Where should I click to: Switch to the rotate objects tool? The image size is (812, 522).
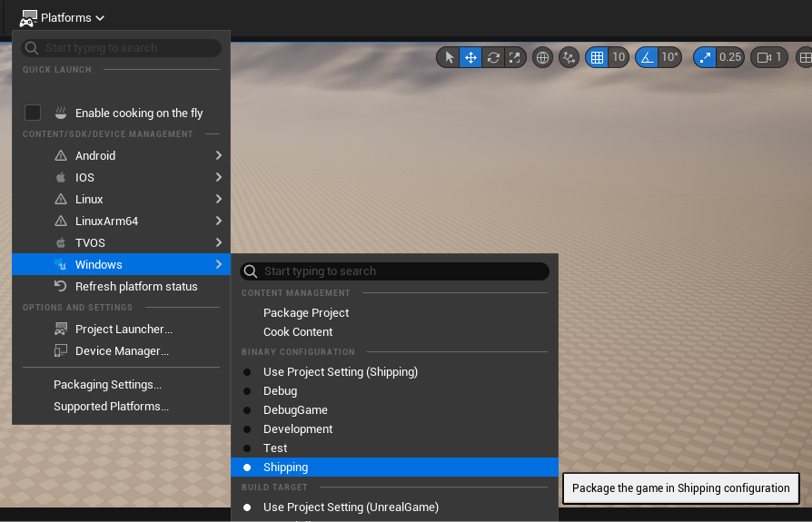[493, 57]
